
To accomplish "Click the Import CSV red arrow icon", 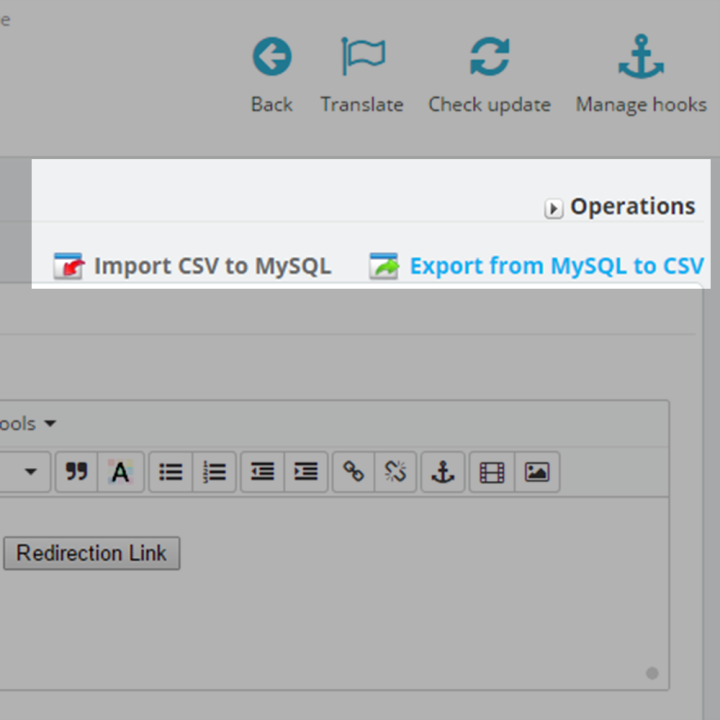I will [x=68, y=266].
